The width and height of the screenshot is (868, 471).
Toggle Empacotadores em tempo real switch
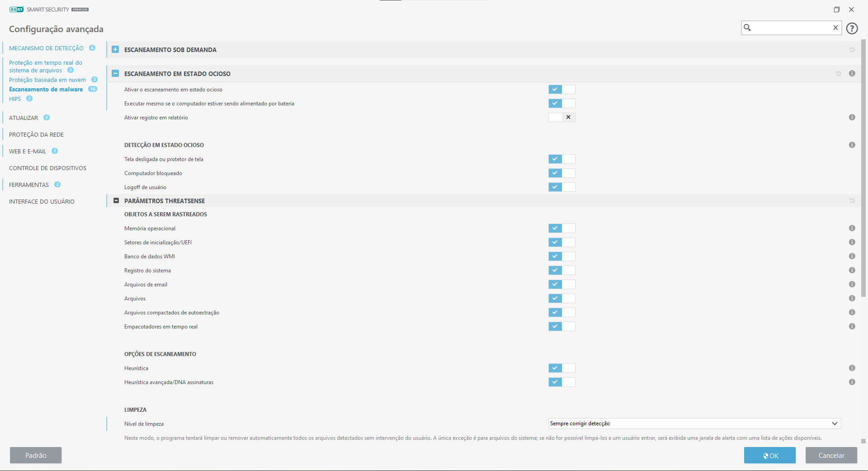point(561,326)
